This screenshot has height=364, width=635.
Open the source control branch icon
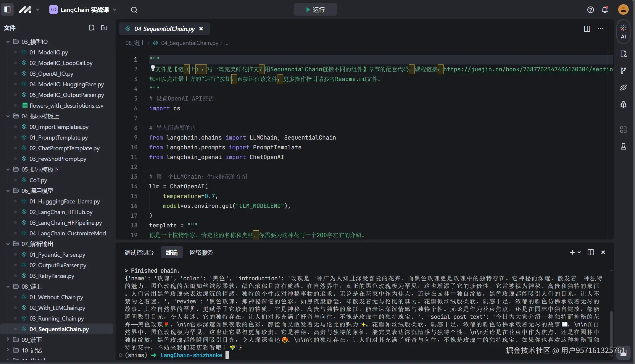[x=623, y=71]
